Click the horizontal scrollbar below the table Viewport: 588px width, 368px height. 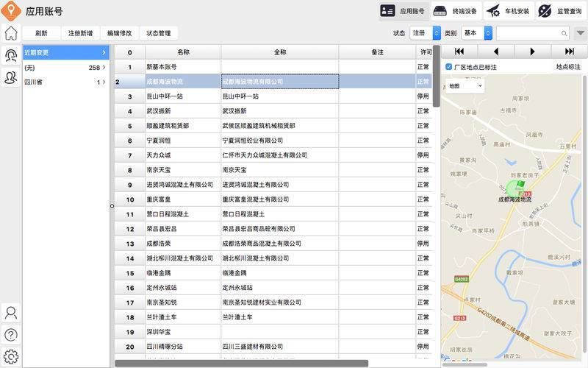241,363
